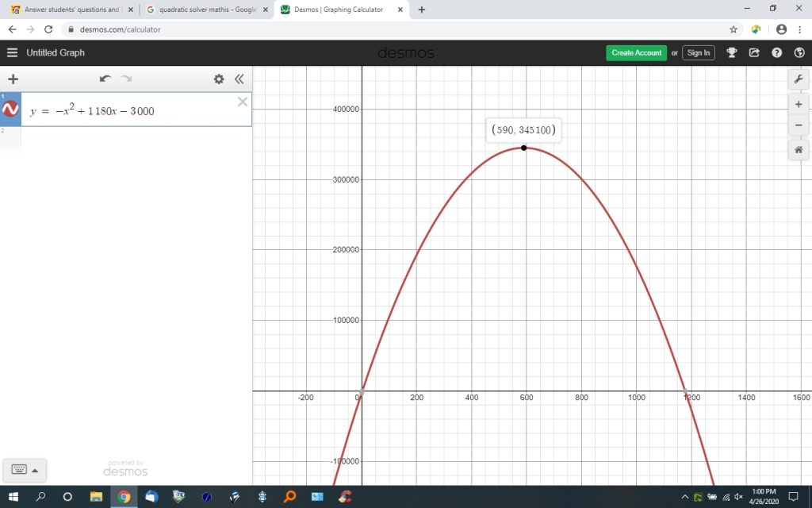Click the muted volume tray icon
This screenshot has width=812, height=508.
[739, 497]
